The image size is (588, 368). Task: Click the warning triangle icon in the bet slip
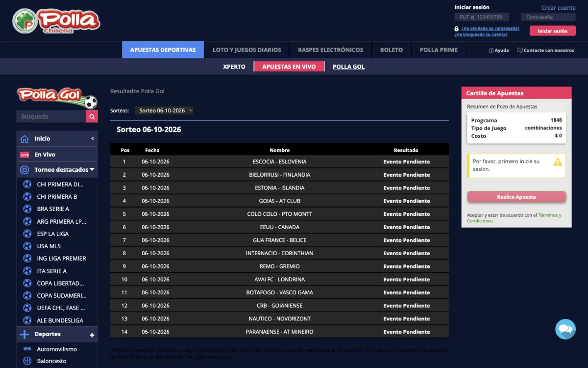(x=558, y=161)
